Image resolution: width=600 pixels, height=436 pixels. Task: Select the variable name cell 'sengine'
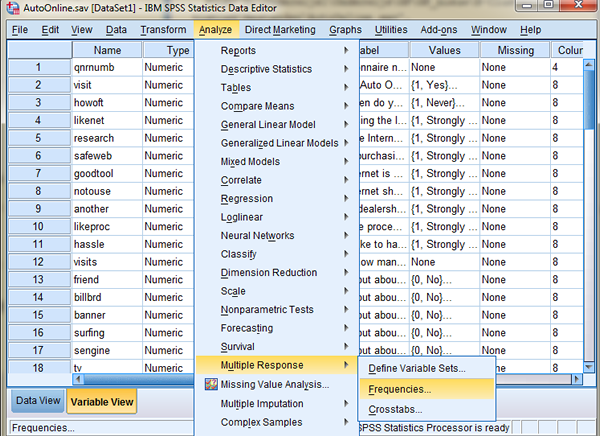(x=107, y=350)
